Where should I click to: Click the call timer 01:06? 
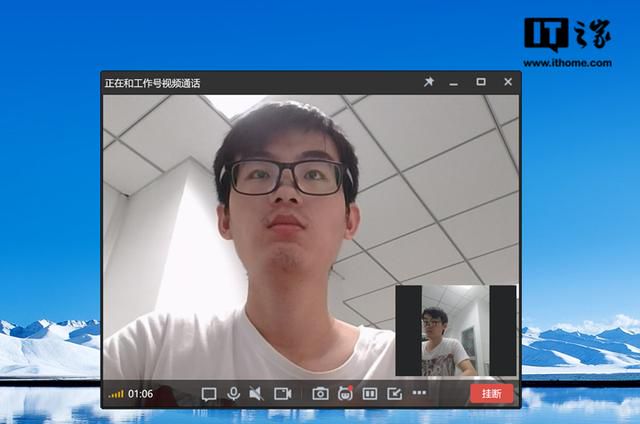tap(140, 394)
